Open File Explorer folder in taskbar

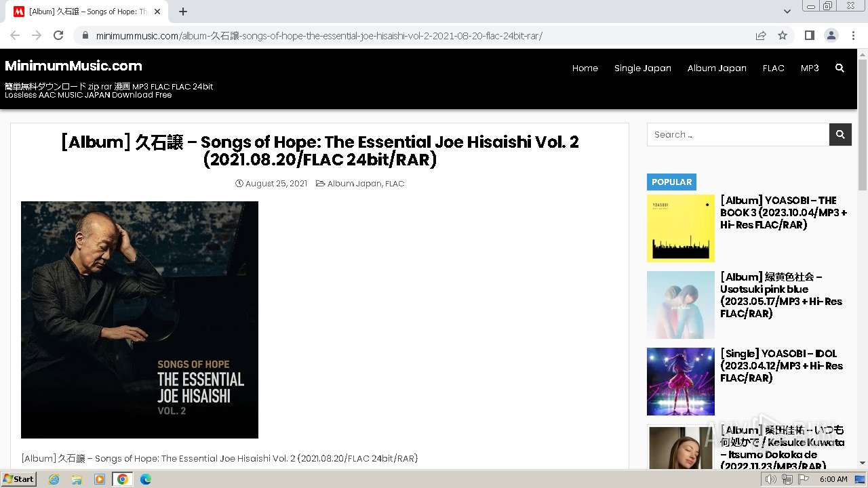[77, 479]
